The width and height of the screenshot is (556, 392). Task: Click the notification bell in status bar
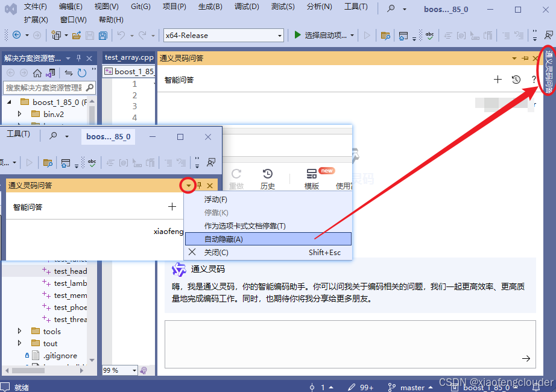point(537,387)
